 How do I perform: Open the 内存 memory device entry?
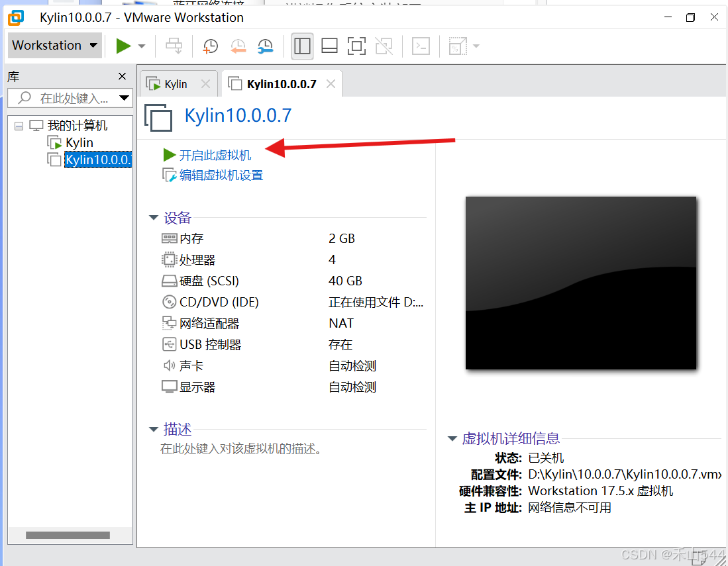(191, 238)
